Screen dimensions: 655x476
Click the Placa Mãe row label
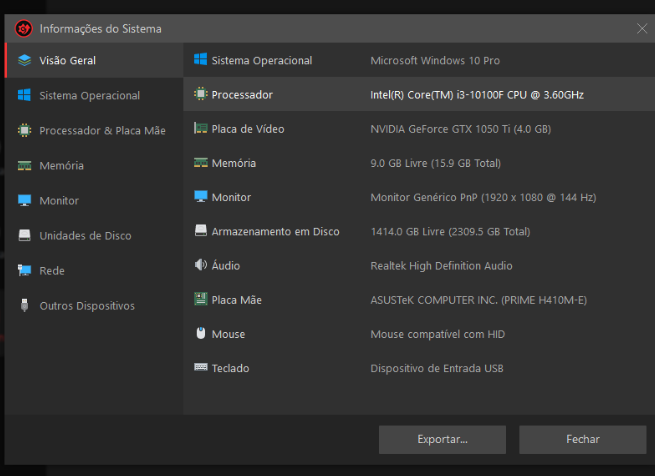click(236, 300)
